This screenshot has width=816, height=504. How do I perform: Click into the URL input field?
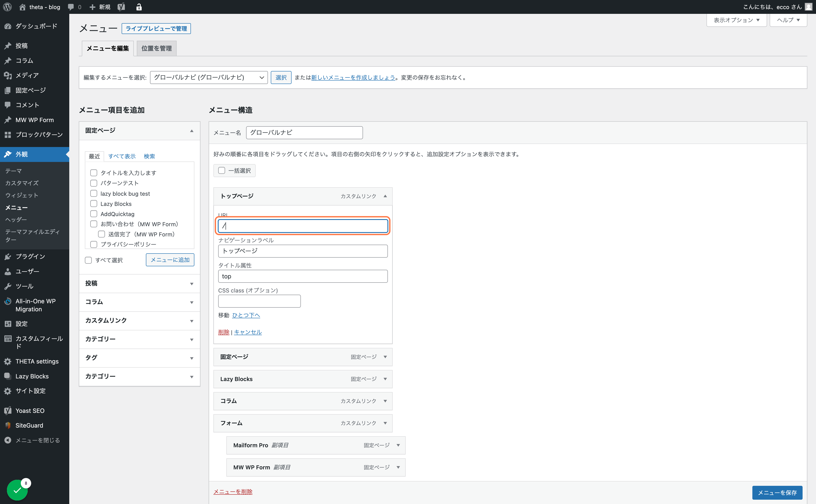coord(303,226)
